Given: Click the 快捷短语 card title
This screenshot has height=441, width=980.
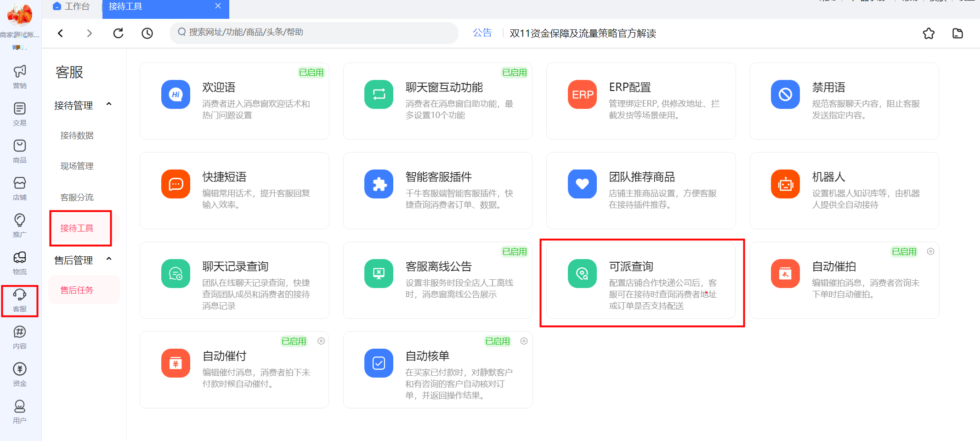Looking at the screenshot, I should 224,177.
